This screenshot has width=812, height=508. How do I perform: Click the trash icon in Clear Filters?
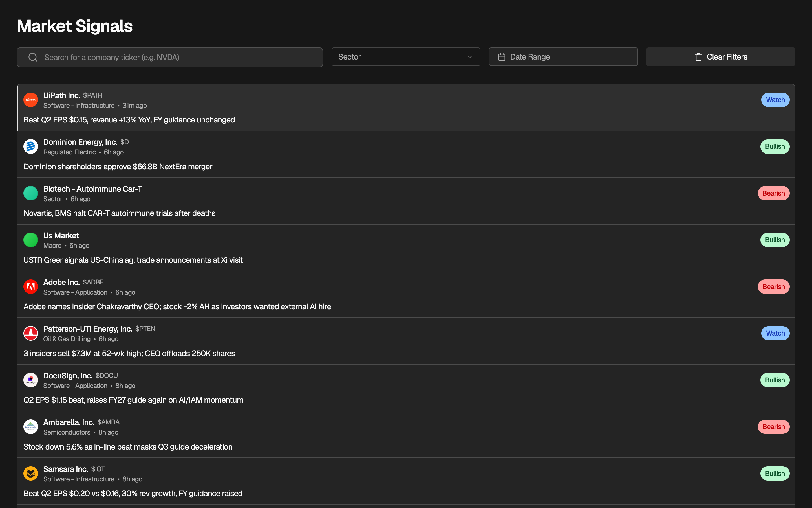[698, 57]
